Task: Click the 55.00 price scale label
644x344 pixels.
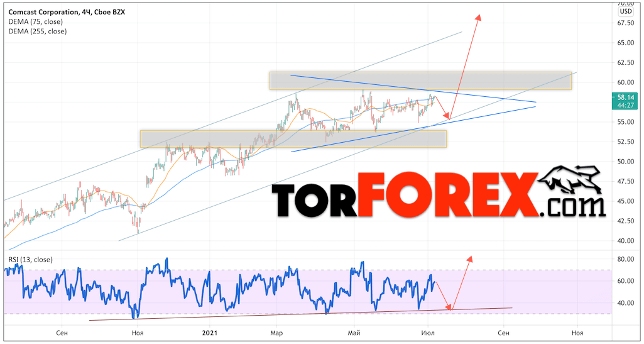Action: point(625,122)
